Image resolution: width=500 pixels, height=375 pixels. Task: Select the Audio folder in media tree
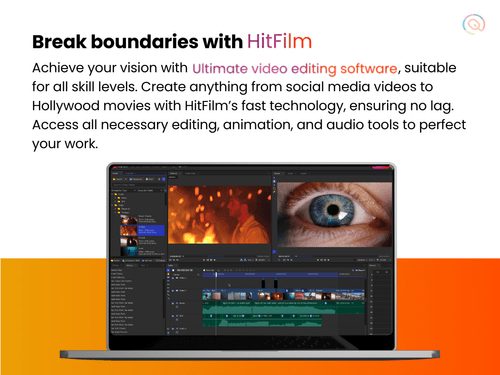click(119, 194)
